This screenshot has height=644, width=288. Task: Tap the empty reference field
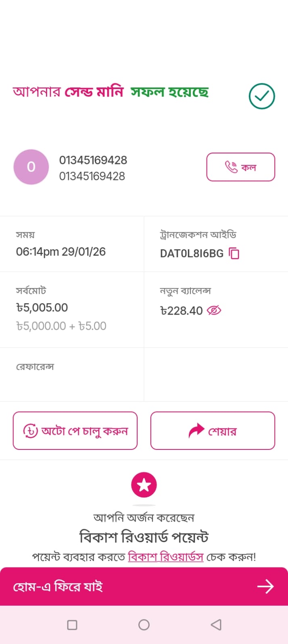coord(72,383)
